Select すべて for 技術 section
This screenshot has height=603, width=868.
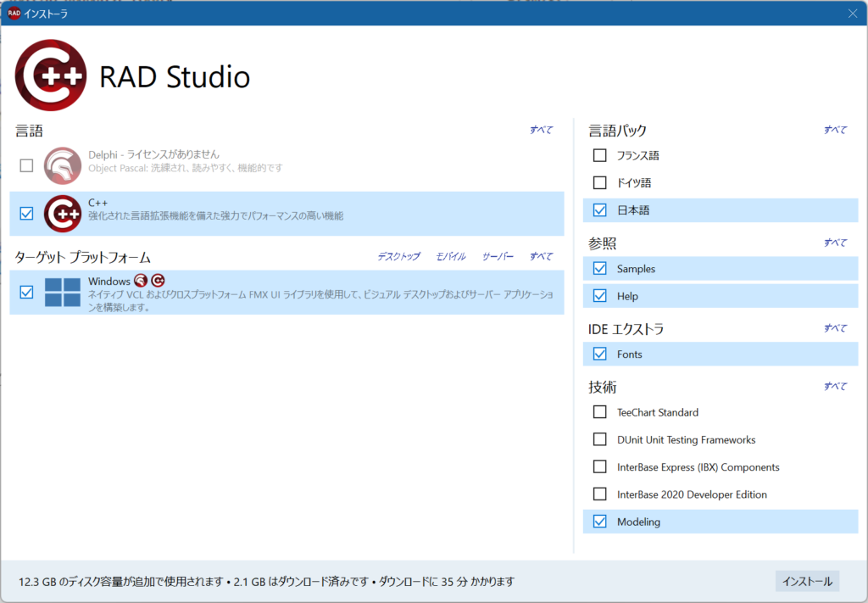[834, 386]
